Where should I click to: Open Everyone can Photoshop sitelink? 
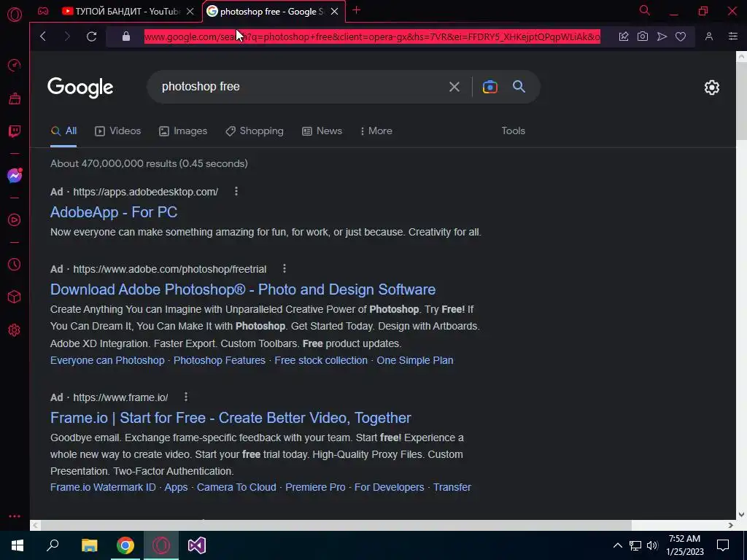tap(107, 360)
